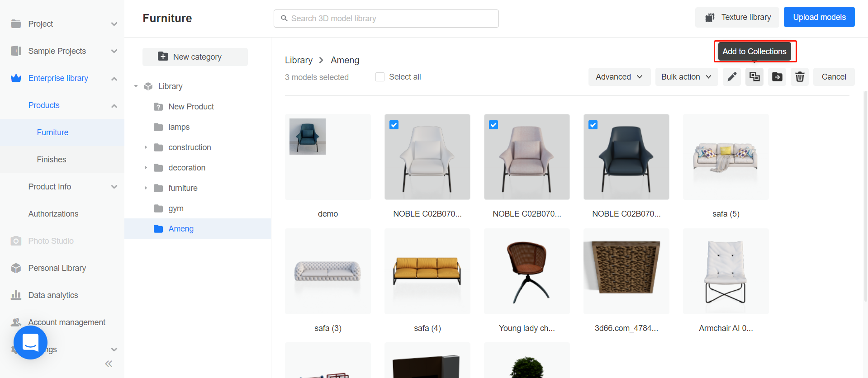Click the Add to Collections icon
Screen dimensions: 868x378
(754, 77)
